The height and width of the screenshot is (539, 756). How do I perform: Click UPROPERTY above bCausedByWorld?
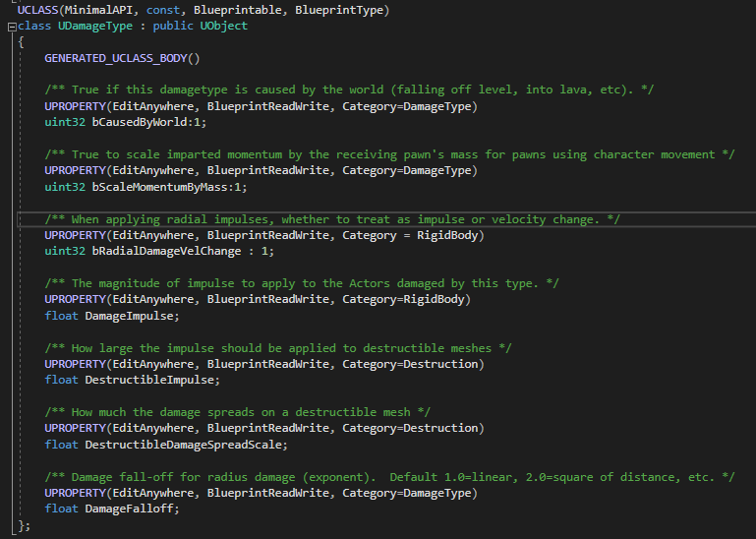coord(75,106)
